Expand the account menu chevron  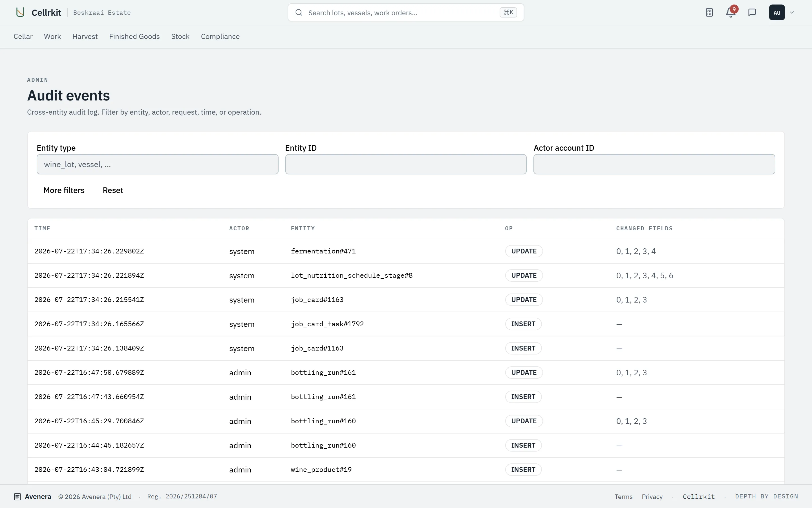pos(791,12)
